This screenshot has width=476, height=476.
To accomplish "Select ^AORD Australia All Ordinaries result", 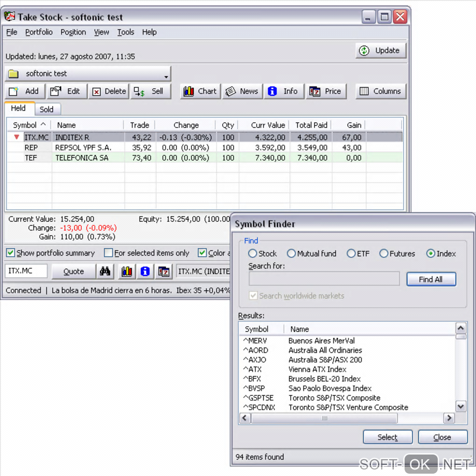I will (x=348, y=350).
